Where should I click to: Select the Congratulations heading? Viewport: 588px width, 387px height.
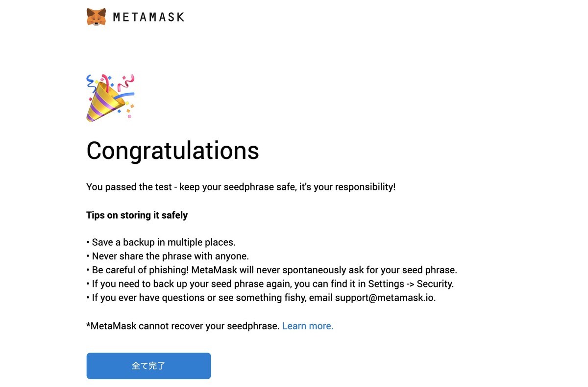[x=172, y=150]
